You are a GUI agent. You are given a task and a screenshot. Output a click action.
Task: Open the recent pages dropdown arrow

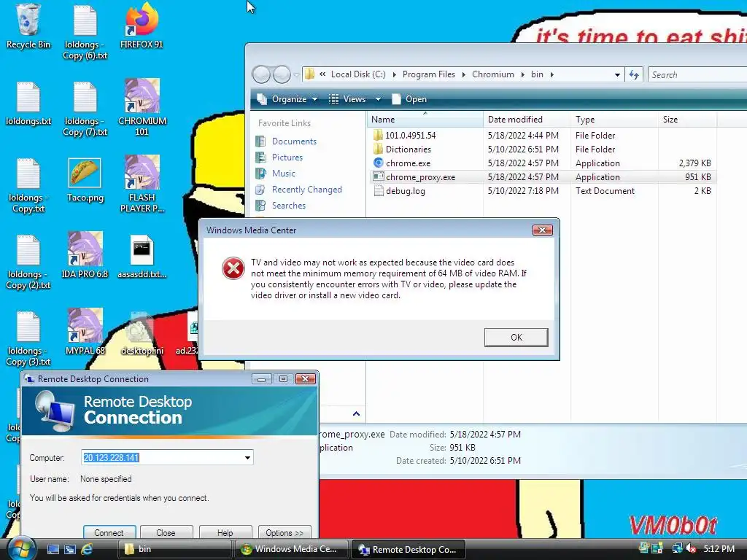pyautogui.click(x=296, y=75)
